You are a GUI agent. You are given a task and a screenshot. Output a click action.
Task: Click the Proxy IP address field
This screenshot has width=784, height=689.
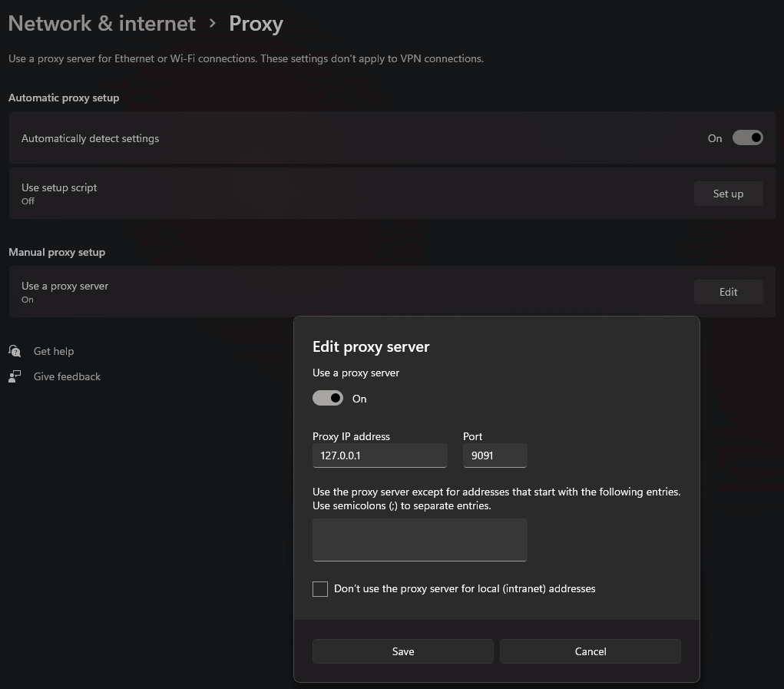[x=379, y=455]
